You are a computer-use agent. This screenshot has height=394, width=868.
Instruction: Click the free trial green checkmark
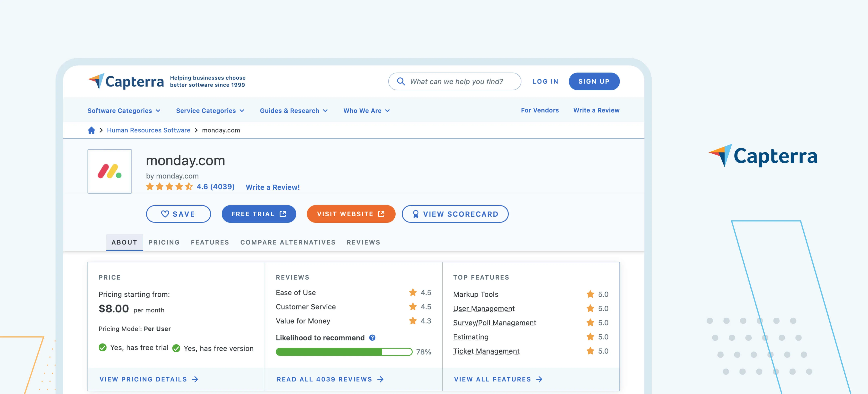pyautogui.click(x=102, y=348)
